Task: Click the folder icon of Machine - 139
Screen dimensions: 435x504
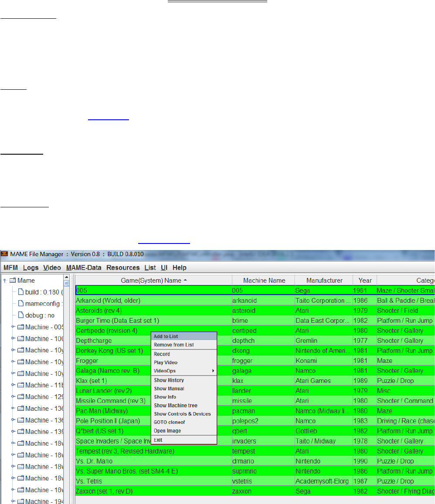Action: pyautogui.click(x=21, y=432)
